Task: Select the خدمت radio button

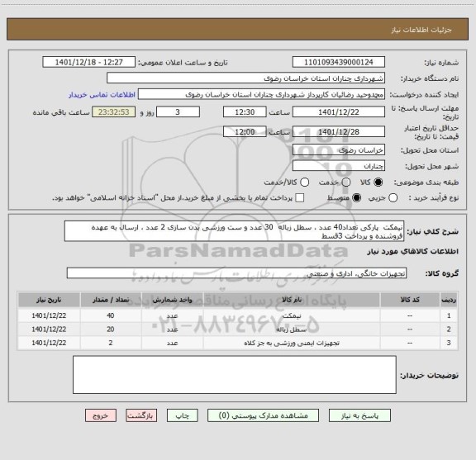Action: [346, 183]
